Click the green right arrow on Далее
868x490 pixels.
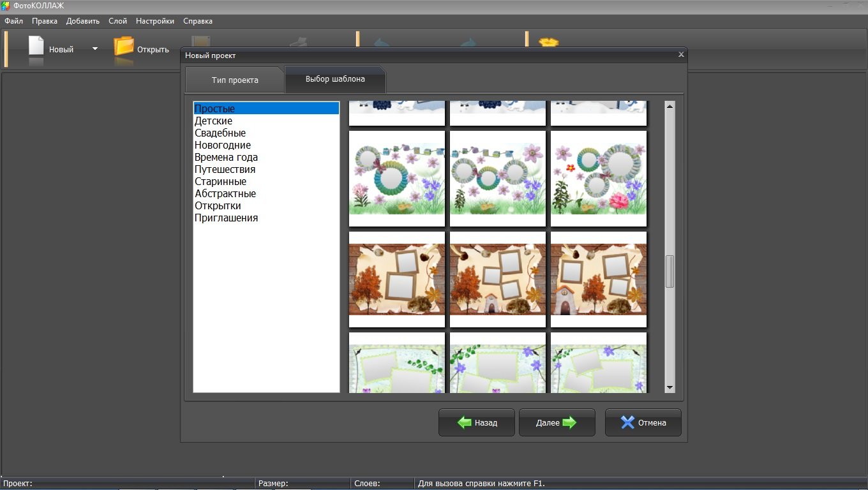click(x=569, y=422)
